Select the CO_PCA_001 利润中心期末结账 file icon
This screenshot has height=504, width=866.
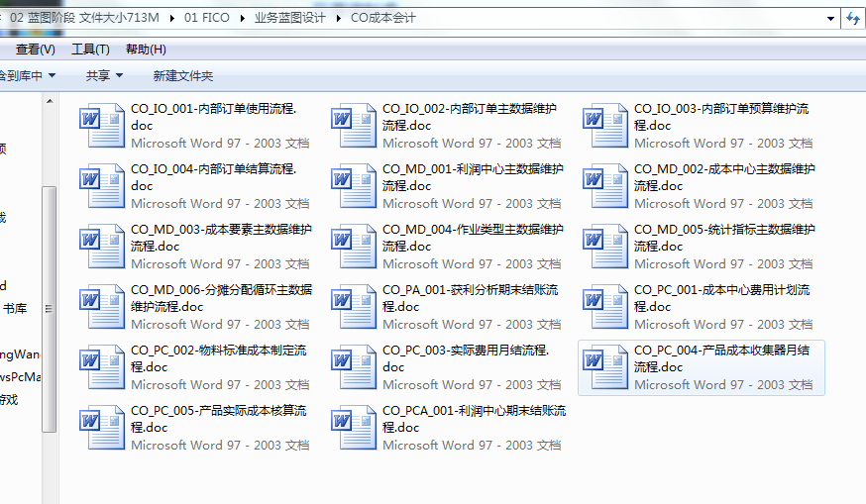(x=354, y=428)
